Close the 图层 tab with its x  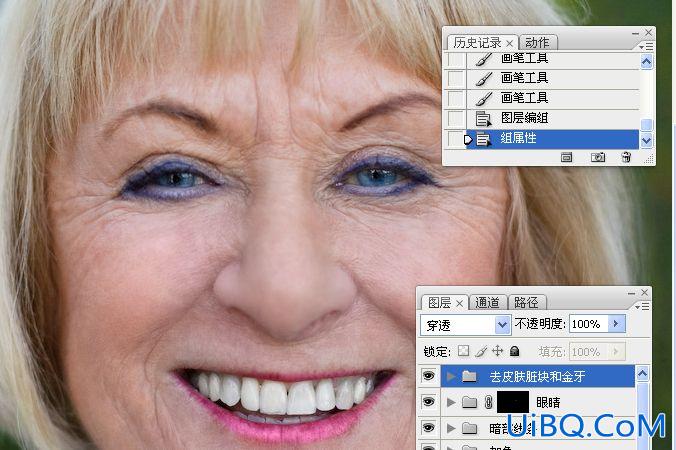460,303
